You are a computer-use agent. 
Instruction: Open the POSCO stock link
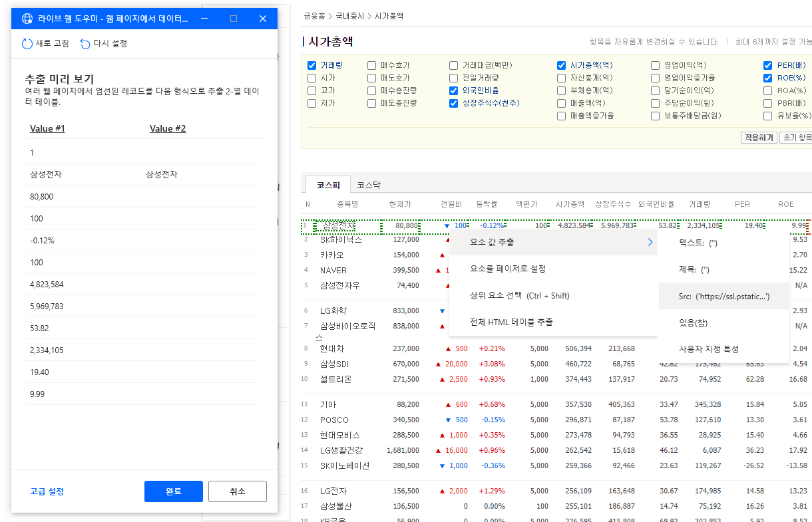tap(334, 420)
